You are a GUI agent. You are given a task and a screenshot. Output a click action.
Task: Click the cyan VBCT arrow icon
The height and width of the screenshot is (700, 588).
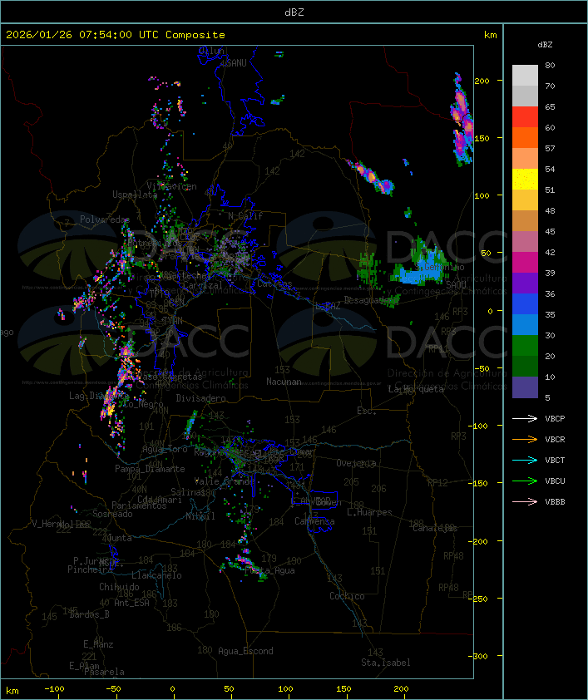pos(525,460)
